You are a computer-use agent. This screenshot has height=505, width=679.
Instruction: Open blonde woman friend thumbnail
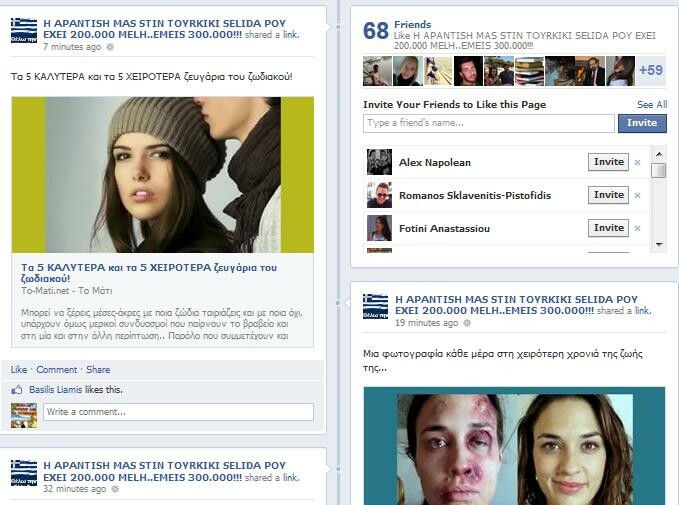pyautogui.click(x=408, y=71)
